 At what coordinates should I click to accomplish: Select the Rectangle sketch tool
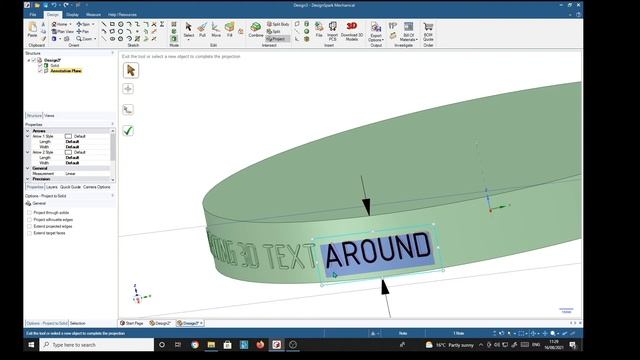coord(112,24)
